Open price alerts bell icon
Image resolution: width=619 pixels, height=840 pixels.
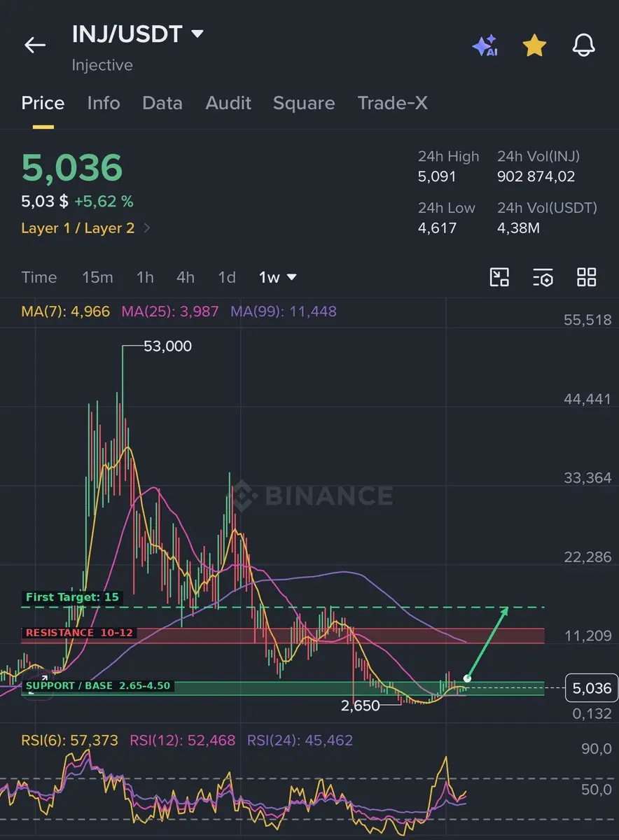coord(584,46)
